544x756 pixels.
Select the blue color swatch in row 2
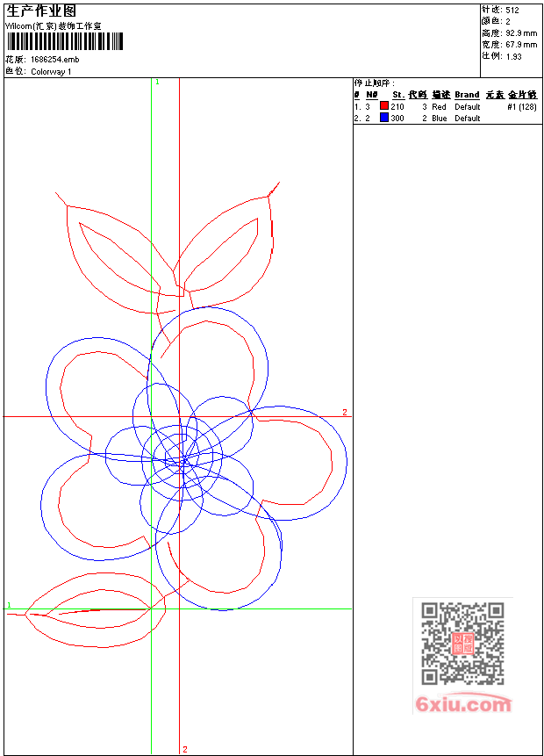[x=384, y=117]
